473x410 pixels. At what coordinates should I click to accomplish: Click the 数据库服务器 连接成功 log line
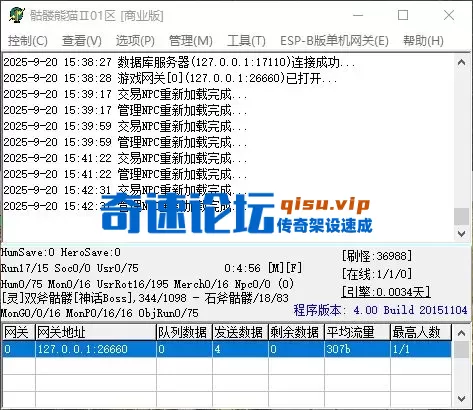click(179, 62)
